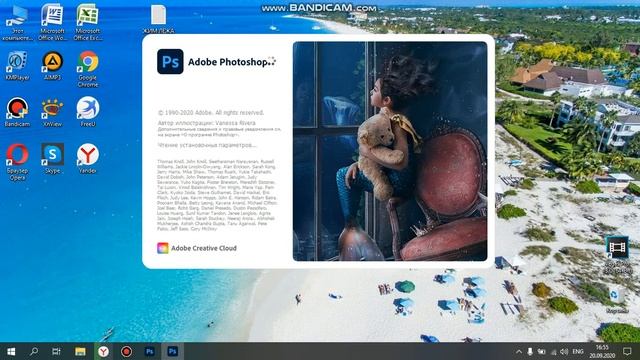Viewport: 640px width, 360px height.
Task: Click the 'Adobe Creative Cloud' text
Action: (204, 248)
